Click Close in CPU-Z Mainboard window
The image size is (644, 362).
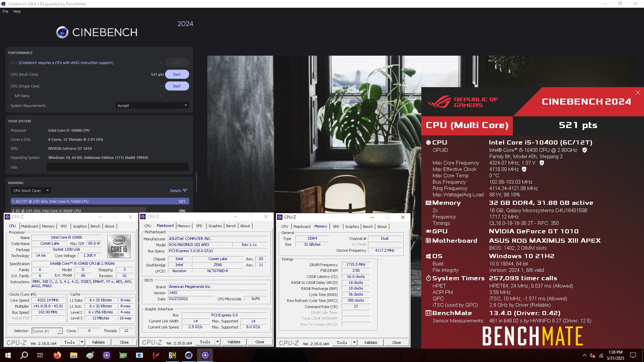click(x=260, y=342)
